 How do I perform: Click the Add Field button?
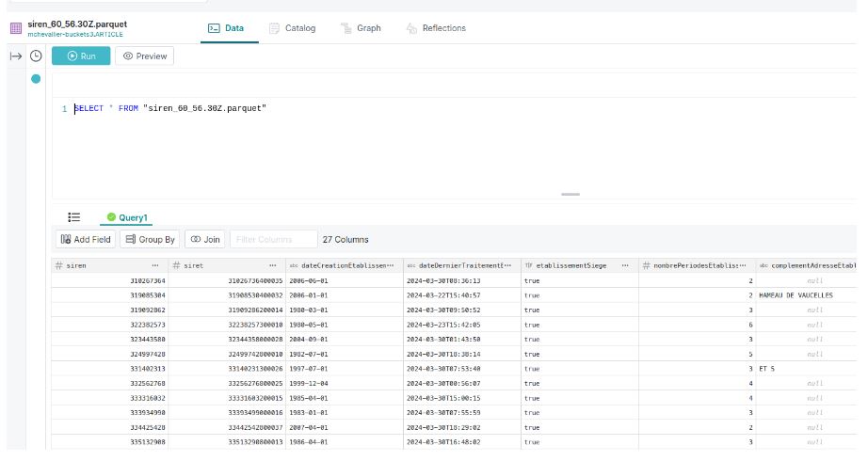(85, 240)
